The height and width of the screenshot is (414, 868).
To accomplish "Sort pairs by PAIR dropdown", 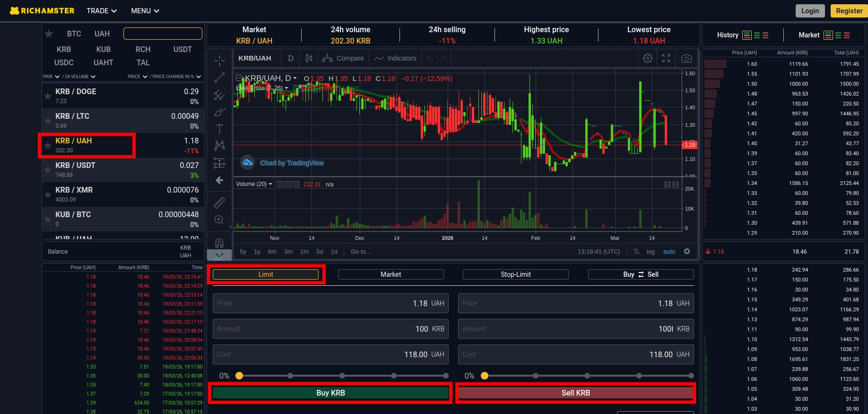I will tap(51, 76).
